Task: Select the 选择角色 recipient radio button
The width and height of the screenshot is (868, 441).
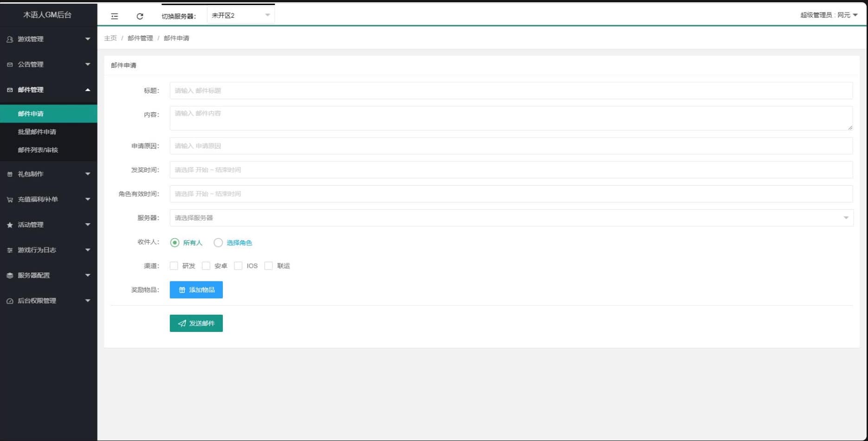Action: click(218, 243)
